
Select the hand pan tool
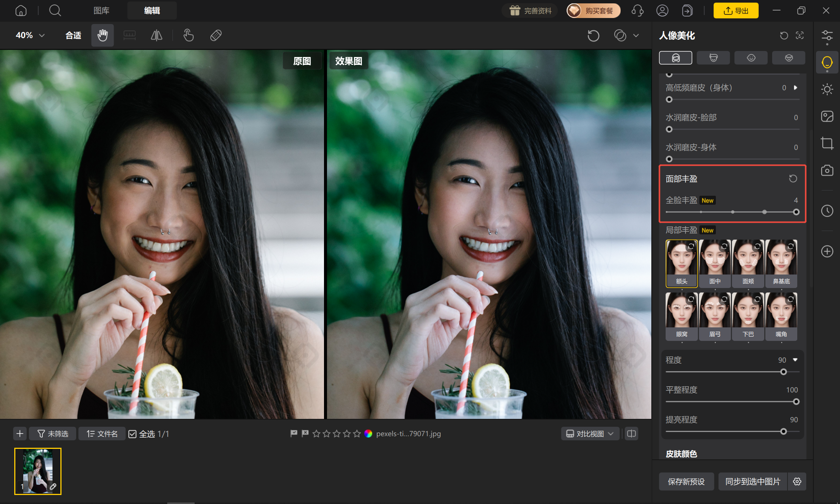pyautogui.click(x=102, y=35)
